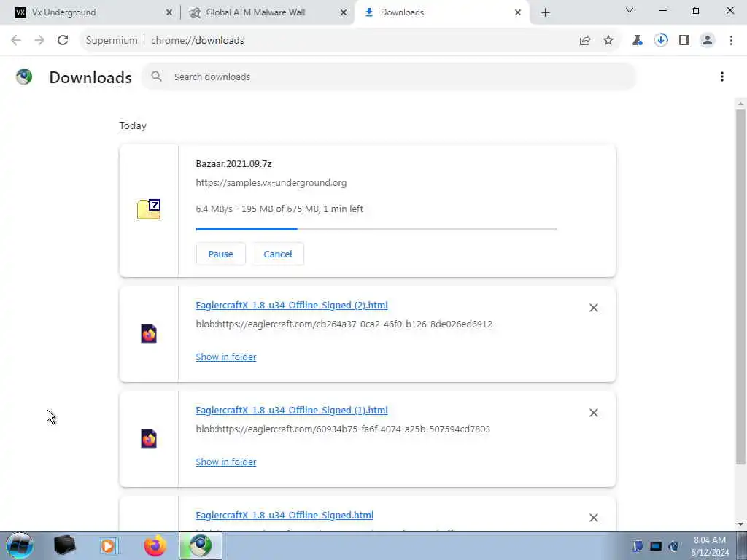
Task: Open EaglercraftX_1.8_u34_Offline_Signed (2).html
Action: pos(292,306)
